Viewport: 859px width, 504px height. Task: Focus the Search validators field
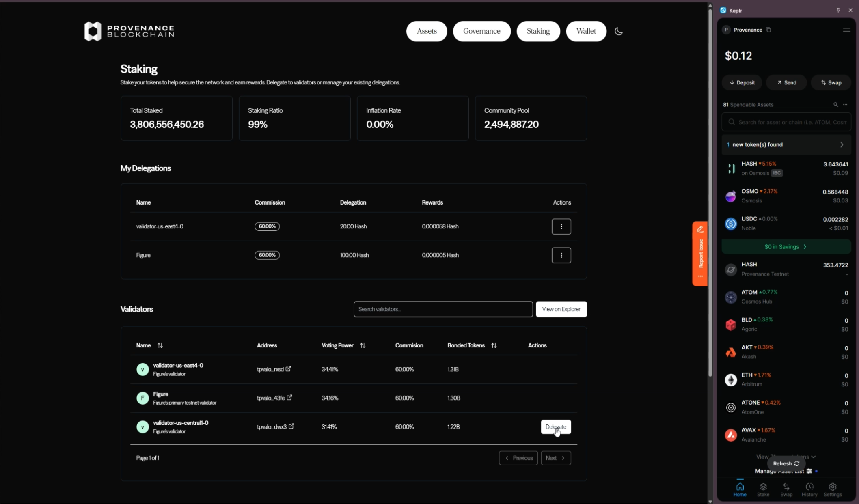click(x=442, y=309)
